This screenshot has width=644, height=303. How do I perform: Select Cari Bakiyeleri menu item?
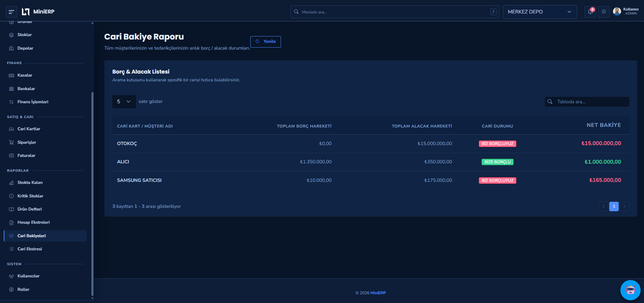tap(45, 236)
